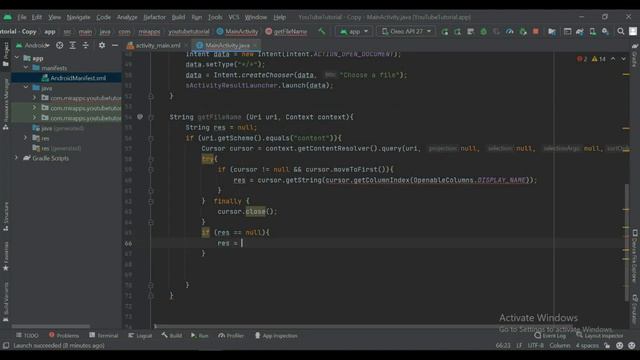
Task: Open Project panel gear settings
Action: coord(102,45)
